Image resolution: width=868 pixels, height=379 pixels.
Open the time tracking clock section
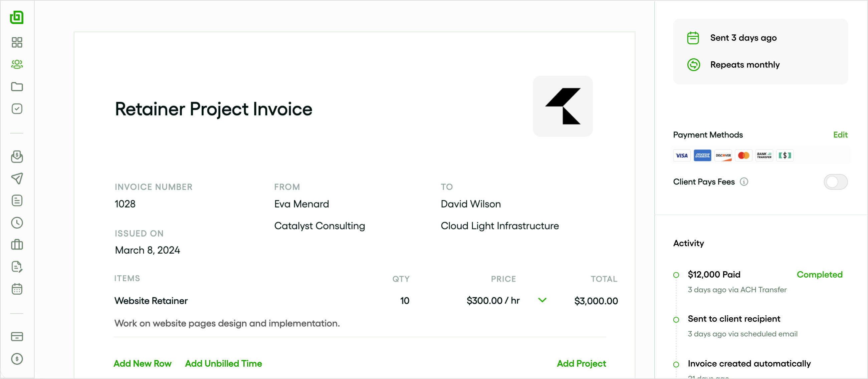(x=17, y=223)
